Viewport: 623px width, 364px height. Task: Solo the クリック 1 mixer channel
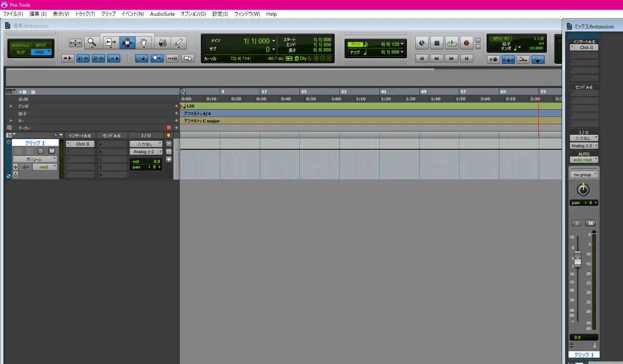click(577, 223)
